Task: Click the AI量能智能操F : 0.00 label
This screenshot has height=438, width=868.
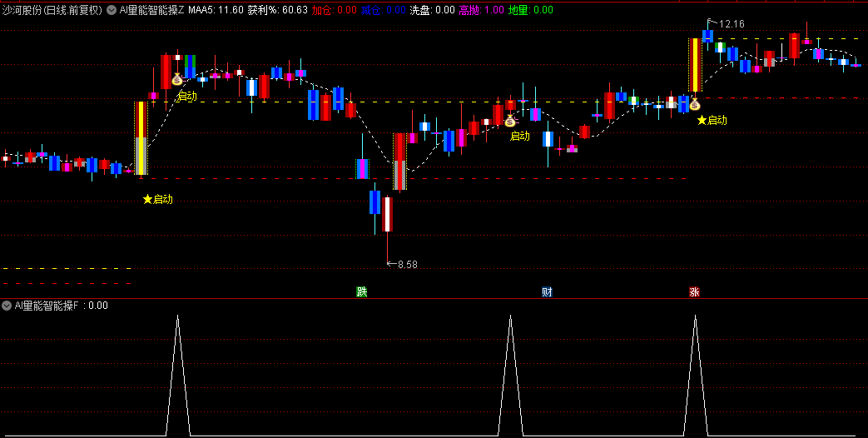Action: pyautogui.click(x=61, y=306)
